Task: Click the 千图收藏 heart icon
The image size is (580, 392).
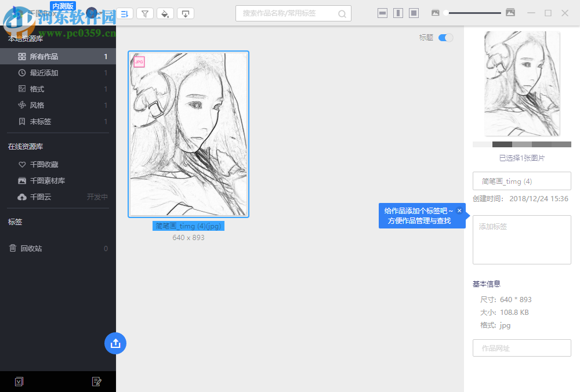Action: [22, 165]
